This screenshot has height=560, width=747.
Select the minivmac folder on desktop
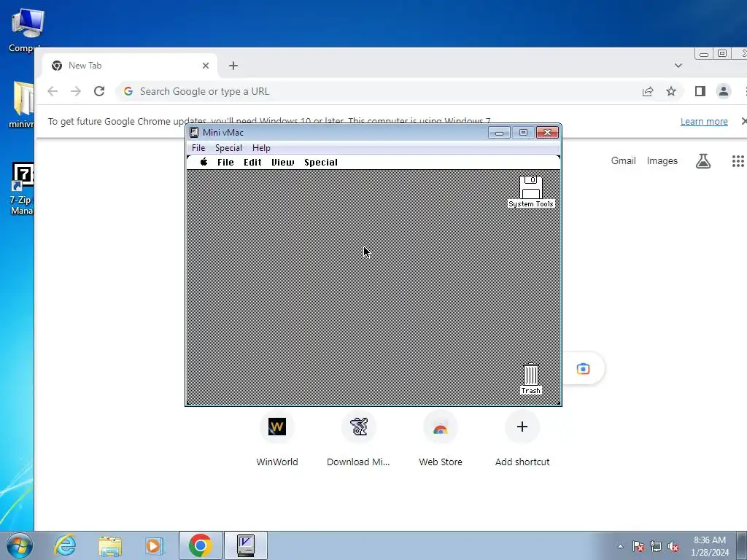[21, 105]
